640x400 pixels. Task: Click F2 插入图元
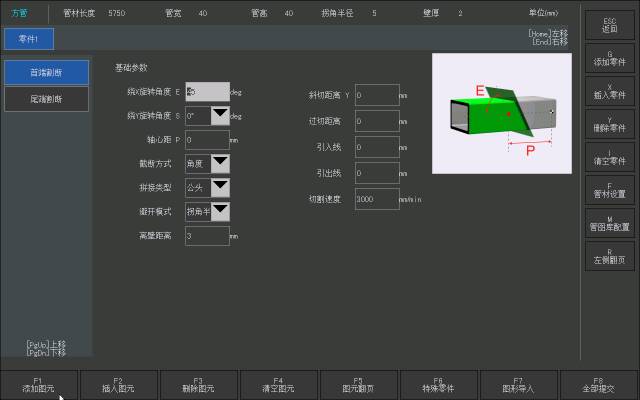118,385
